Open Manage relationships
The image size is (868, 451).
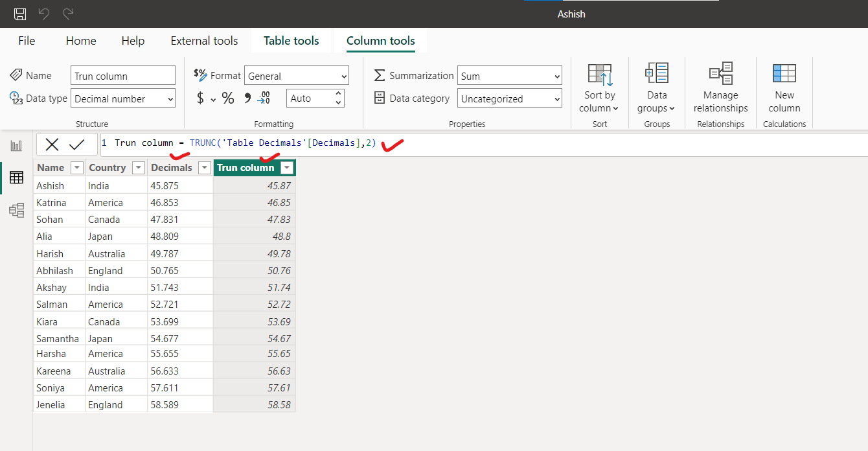[x=720, y=87]
